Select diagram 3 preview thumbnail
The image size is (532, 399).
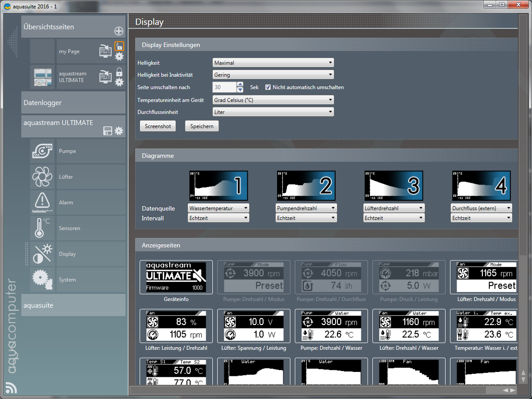click(394, 186)
